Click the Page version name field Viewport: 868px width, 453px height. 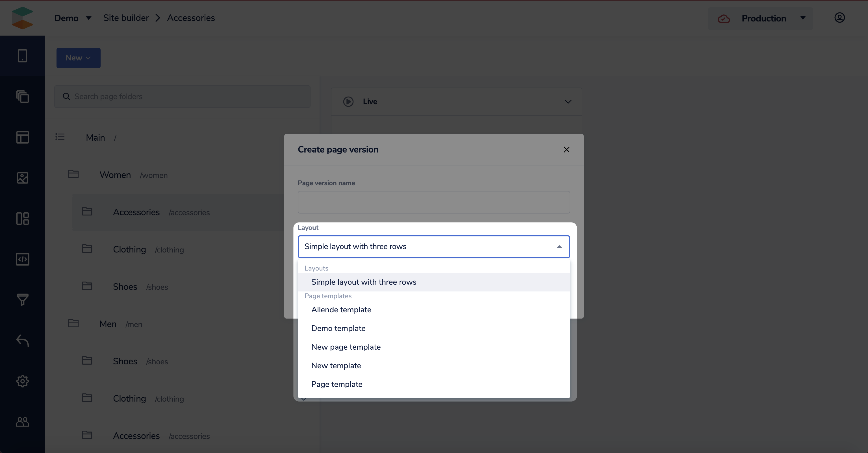[x=433, y=202]
